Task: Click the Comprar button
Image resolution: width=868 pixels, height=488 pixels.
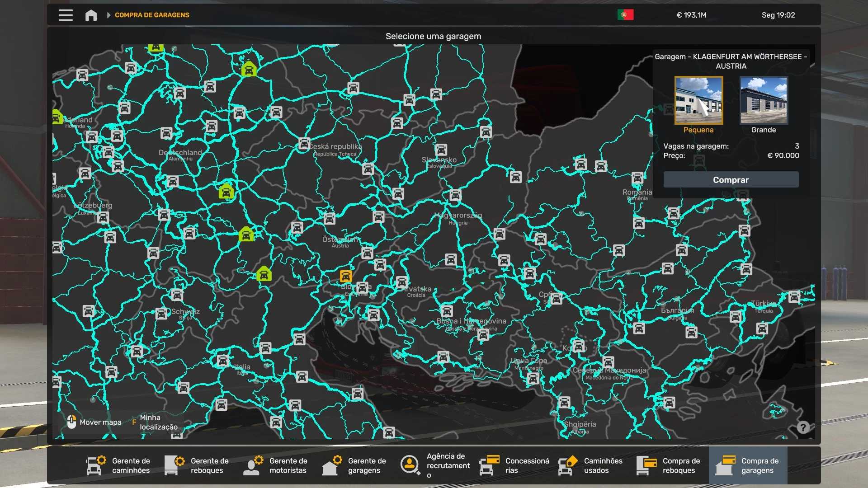Action: point(731,180)
